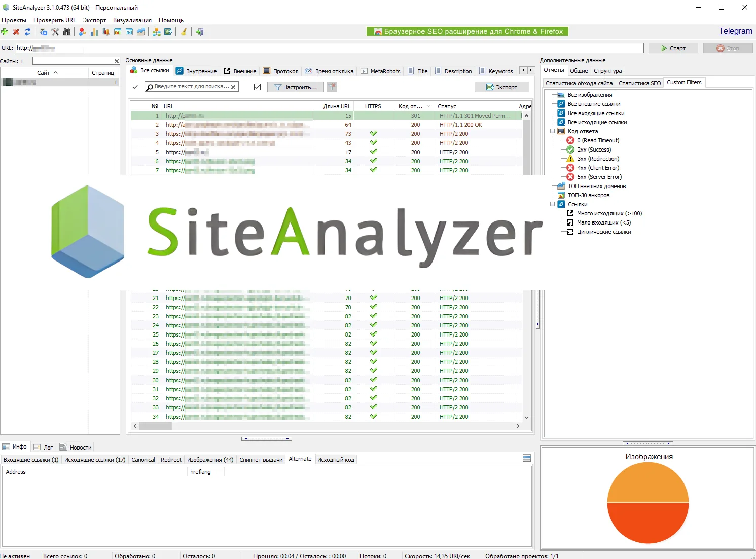Screen dimensions: 756x559
Task: Click the Настроить... filter button
Action: 296,87
